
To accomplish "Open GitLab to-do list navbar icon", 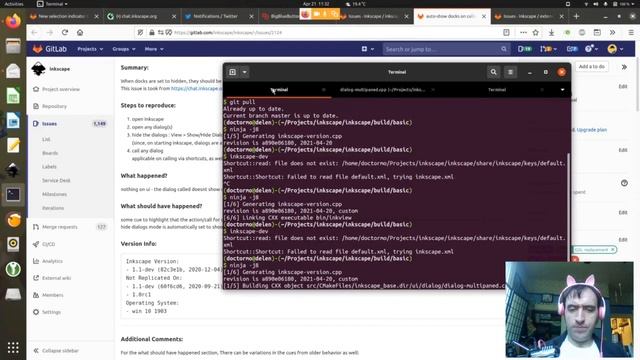I will 572,49.
